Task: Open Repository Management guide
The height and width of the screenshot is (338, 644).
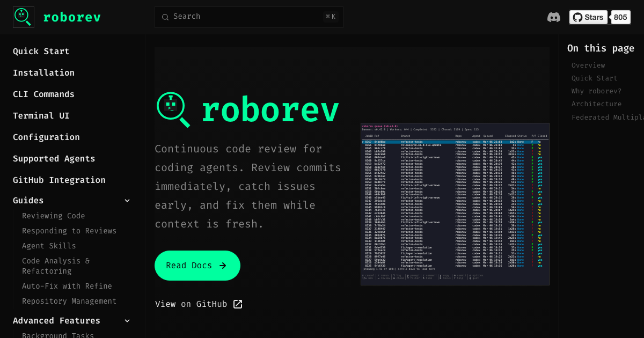Action: [x=69, y=302]
